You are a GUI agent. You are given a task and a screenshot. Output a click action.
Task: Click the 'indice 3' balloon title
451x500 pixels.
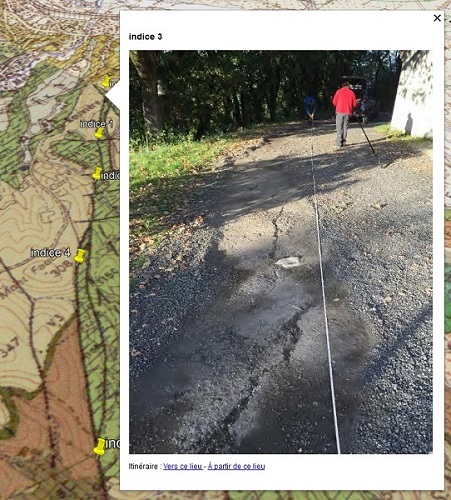(x=146, y=37)
